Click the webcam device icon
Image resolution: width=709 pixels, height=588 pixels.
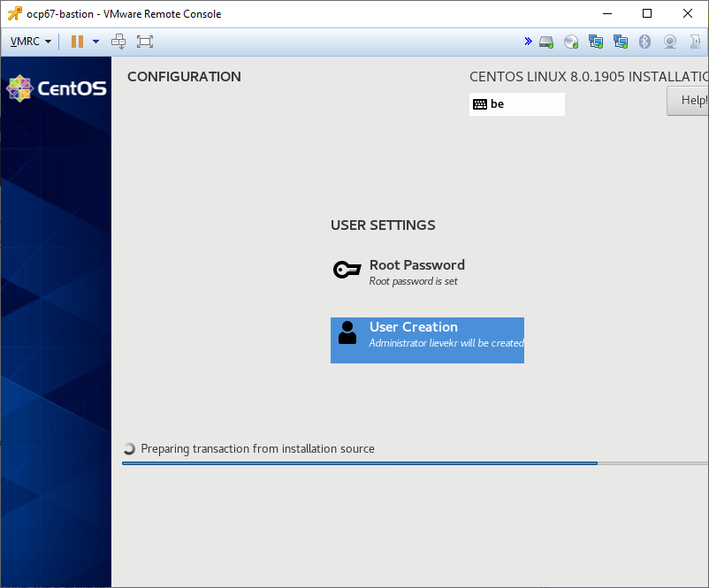pyautogui.click(x=670, y=42)
